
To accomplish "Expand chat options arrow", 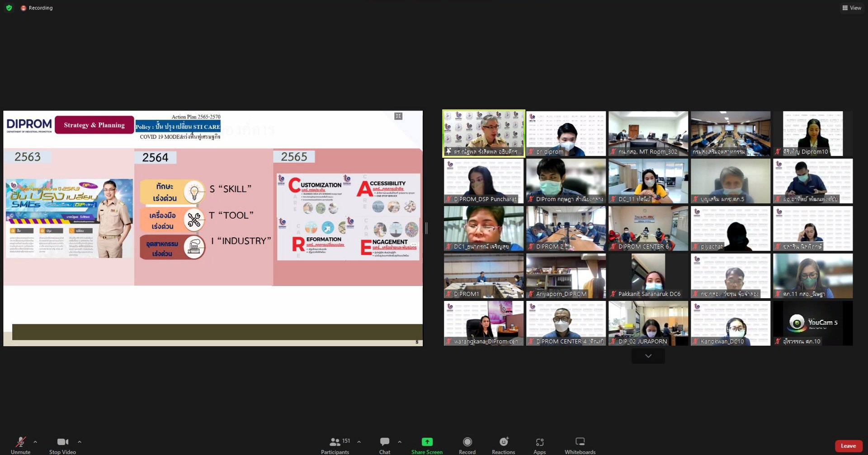I will coord(400,442).
